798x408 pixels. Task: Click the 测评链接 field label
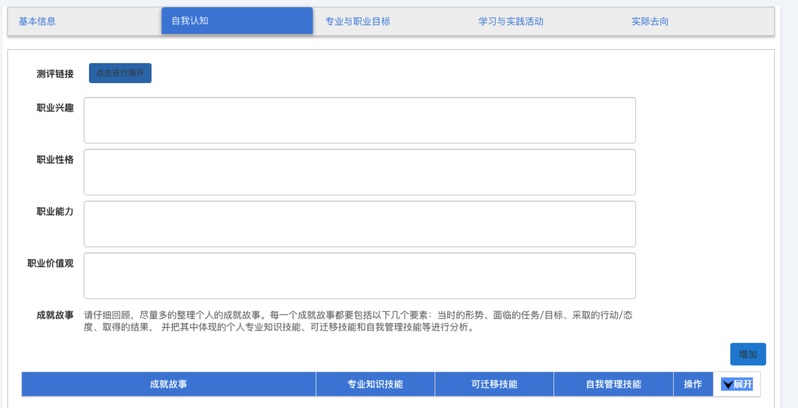click(55, 74)
